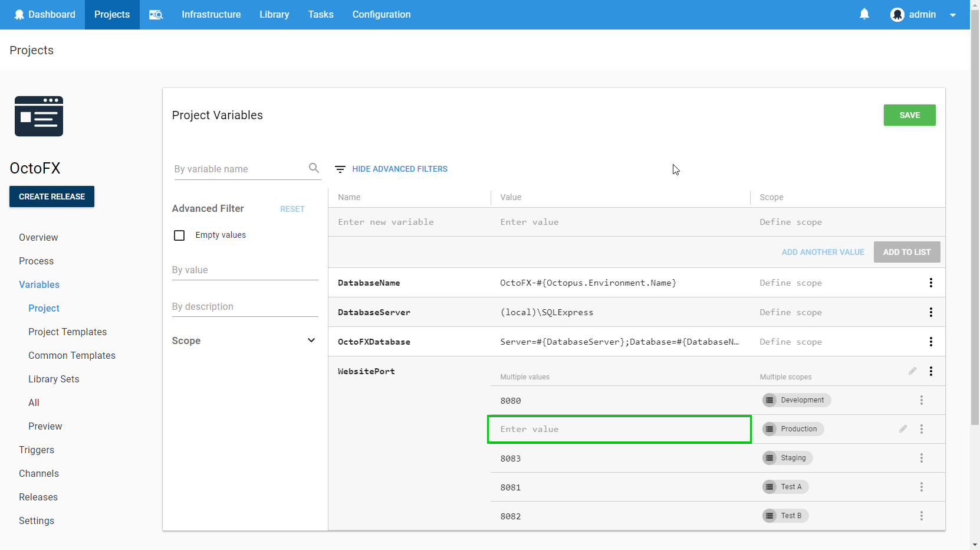Click the variable name search magnifier icon
The image size is (980, 550).
click(x=314, y=168)
